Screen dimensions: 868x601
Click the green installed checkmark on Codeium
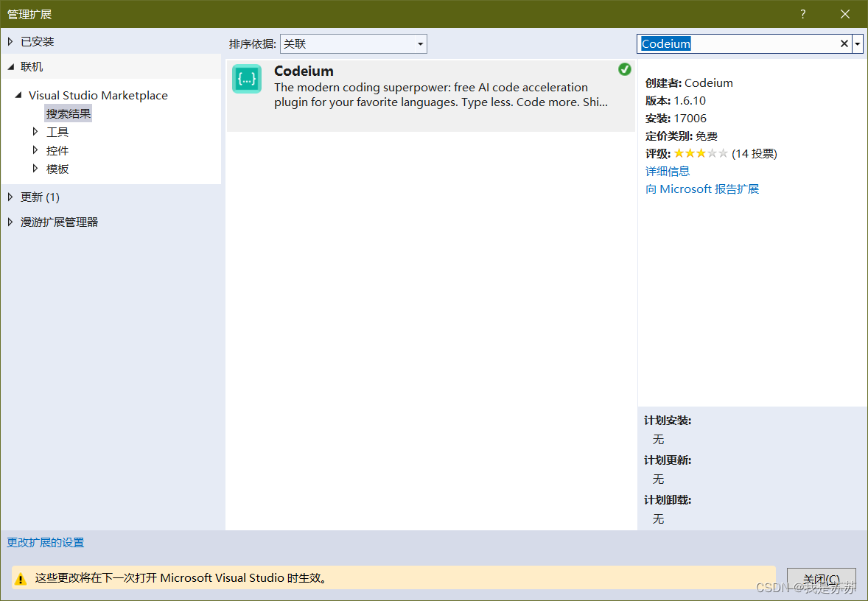coord(624,69)
